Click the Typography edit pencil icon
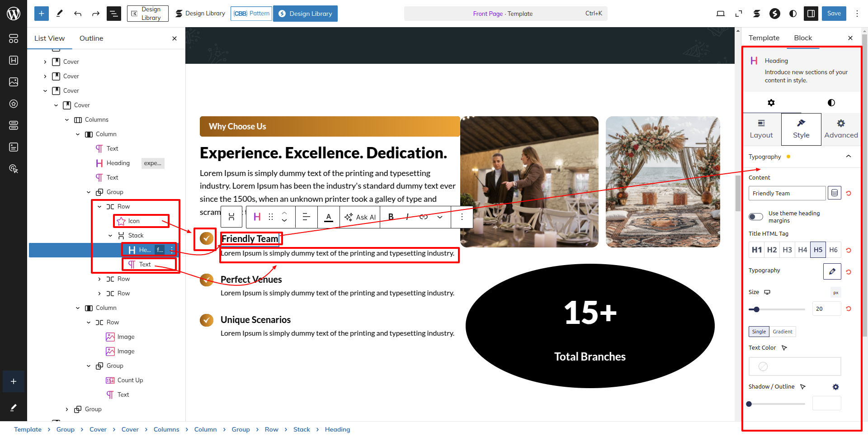Viewport: 868px width, 437px height. point(832,271)
